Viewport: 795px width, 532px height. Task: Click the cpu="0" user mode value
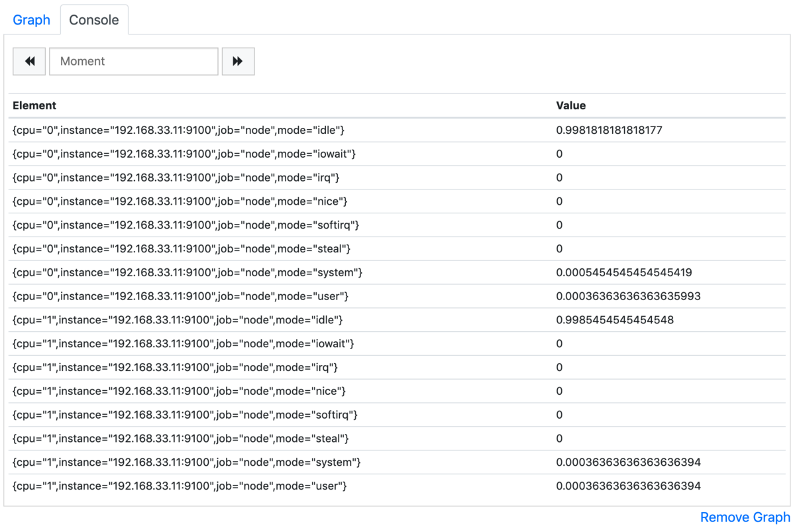coord(628,296)
